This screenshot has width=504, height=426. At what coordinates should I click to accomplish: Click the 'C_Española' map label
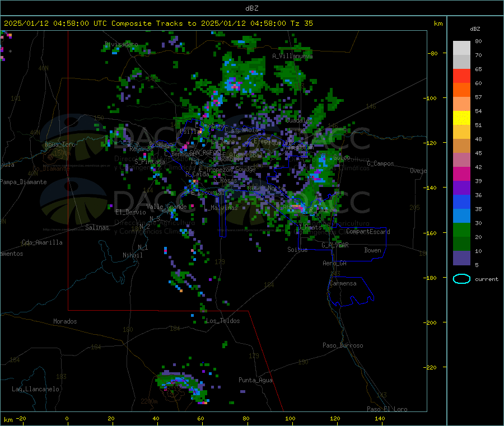(241, 130)
